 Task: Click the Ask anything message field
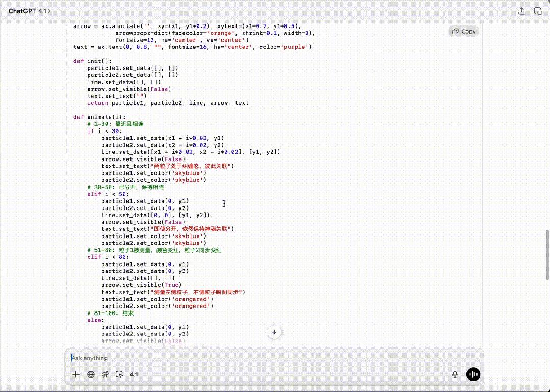(255, 358)
